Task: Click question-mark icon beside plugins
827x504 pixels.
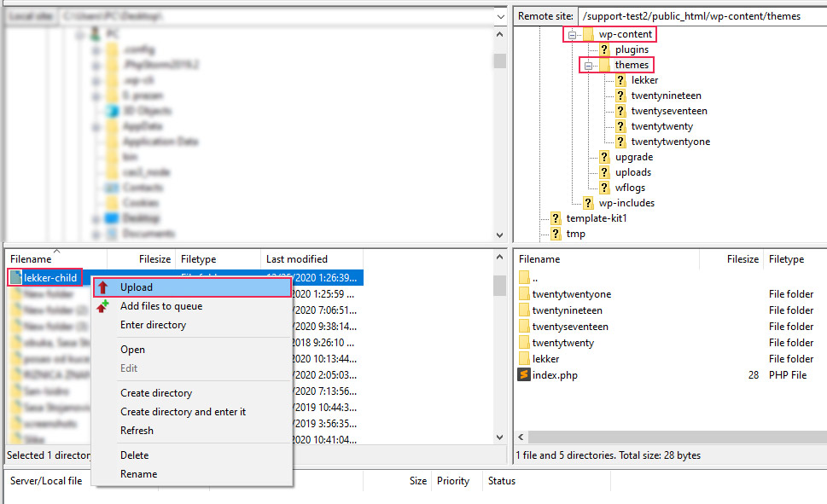Action: coord(604,49)
